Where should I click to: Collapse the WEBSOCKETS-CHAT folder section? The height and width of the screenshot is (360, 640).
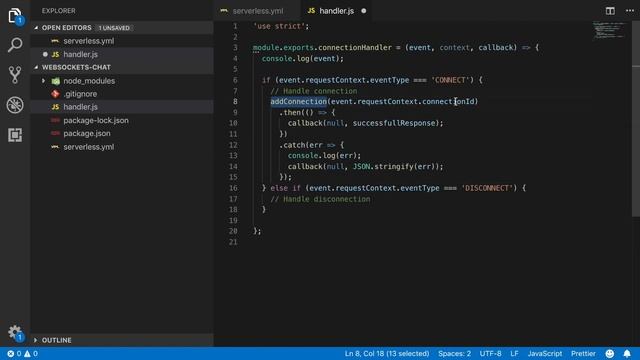pos(36,67)
